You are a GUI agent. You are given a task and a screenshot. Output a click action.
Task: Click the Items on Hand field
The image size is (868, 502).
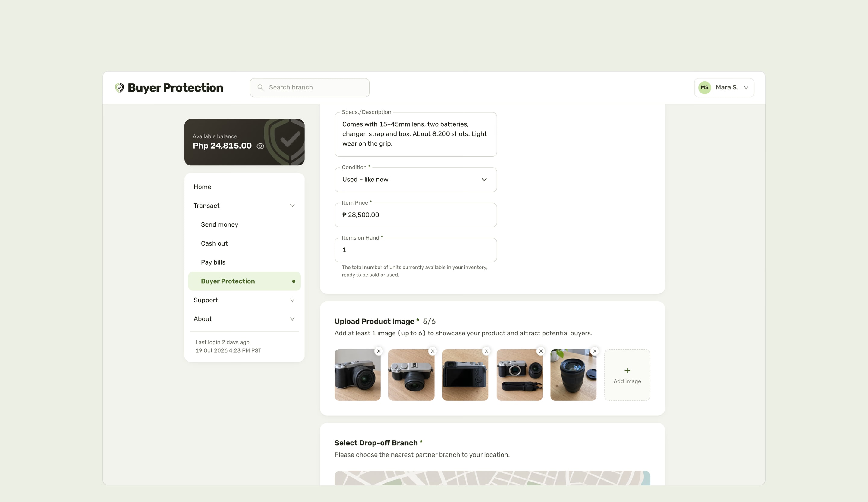(416, 250)
